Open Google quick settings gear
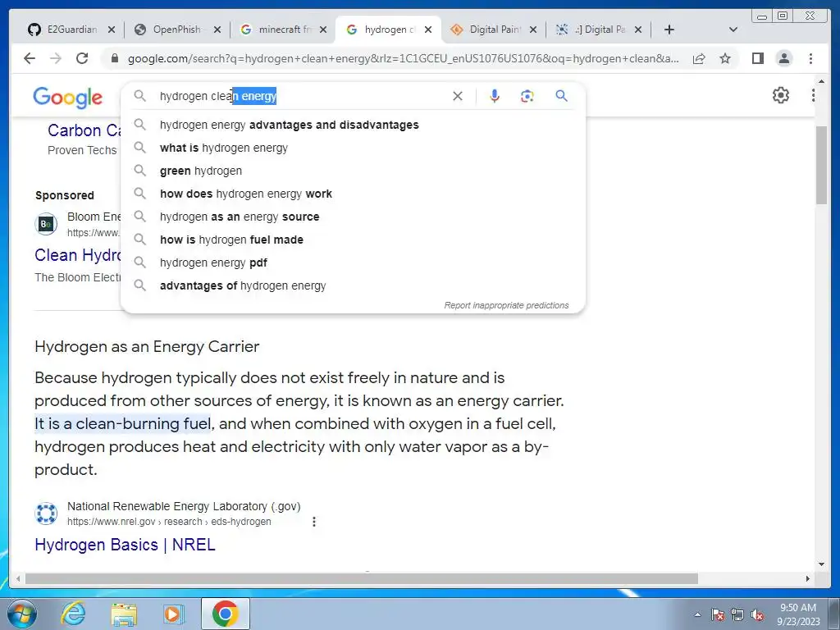Image resolution: width=840 pixels, height=630 pixels. 781,95
